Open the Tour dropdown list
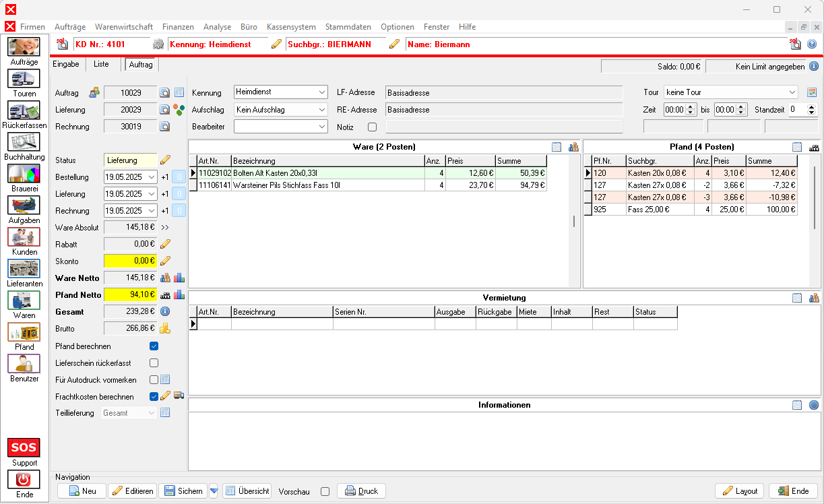 (x=792, y=92)
